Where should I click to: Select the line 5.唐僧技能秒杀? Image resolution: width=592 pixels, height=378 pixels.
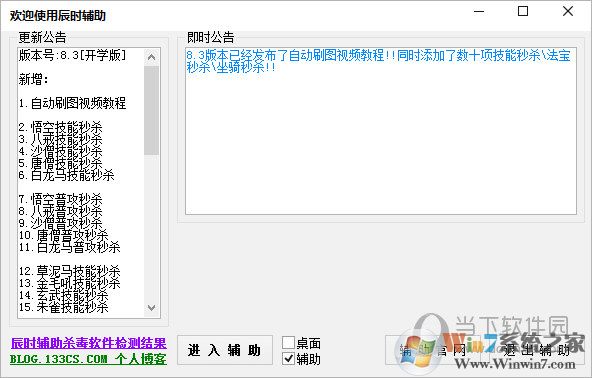60,164
